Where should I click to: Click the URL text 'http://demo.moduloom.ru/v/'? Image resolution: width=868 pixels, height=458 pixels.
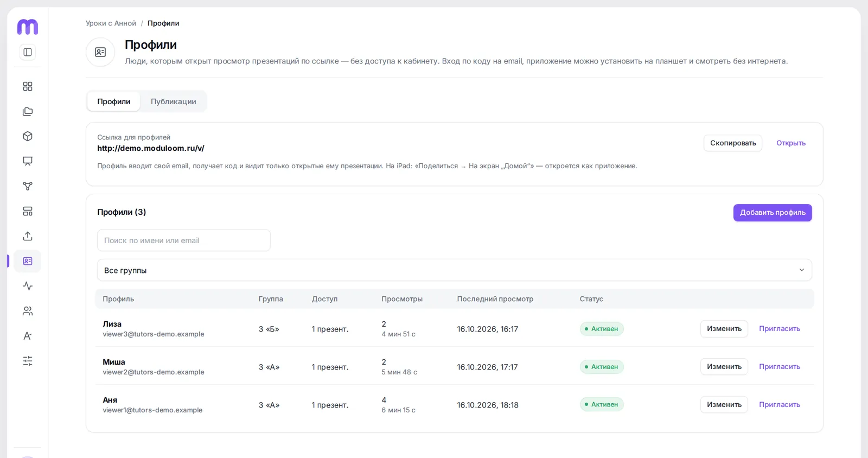tap(151, 148)
